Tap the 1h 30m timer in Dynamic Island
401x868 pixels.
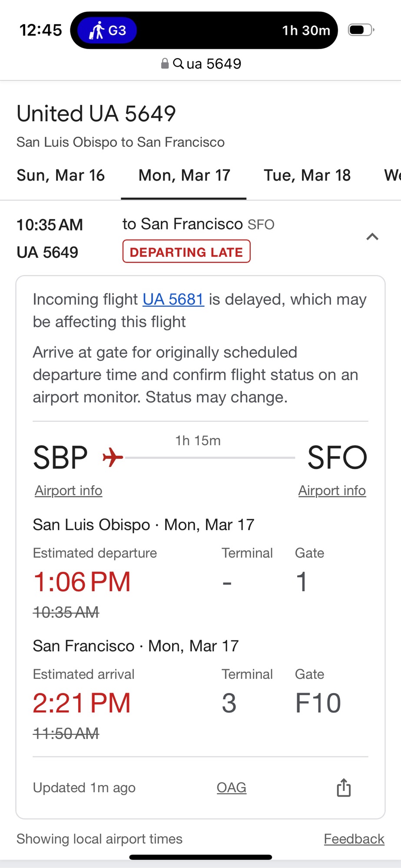306,30
